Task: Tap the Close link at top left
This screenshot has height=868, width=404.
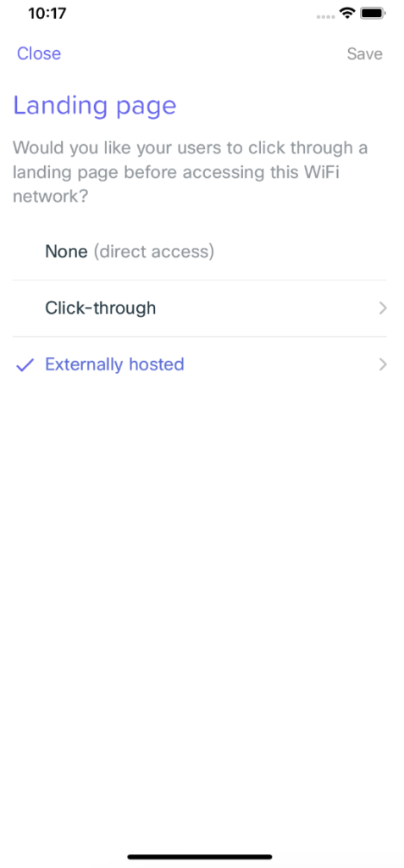Action: coord(39,53)
